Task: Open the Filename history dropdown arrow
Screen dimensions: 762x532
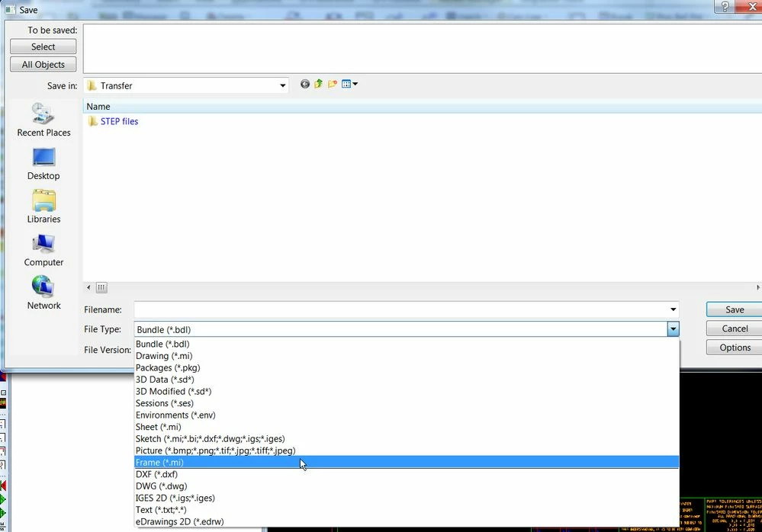Action: click(x=673, y=309)
